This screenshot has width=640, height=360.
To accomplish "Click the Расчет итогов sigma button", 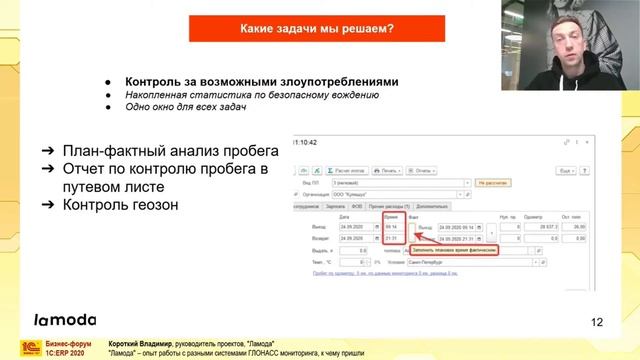I will point(347,171).
